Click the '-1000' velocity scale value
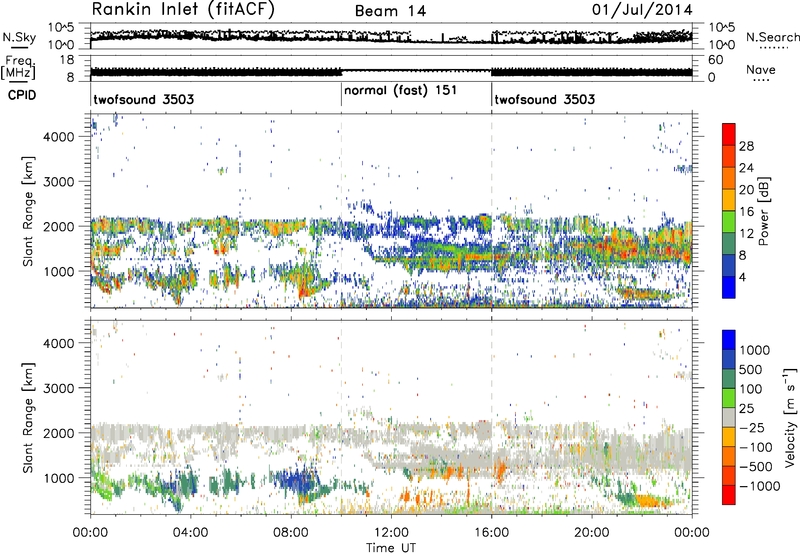This screenshot has width=800, height=554. coord(759,486)
